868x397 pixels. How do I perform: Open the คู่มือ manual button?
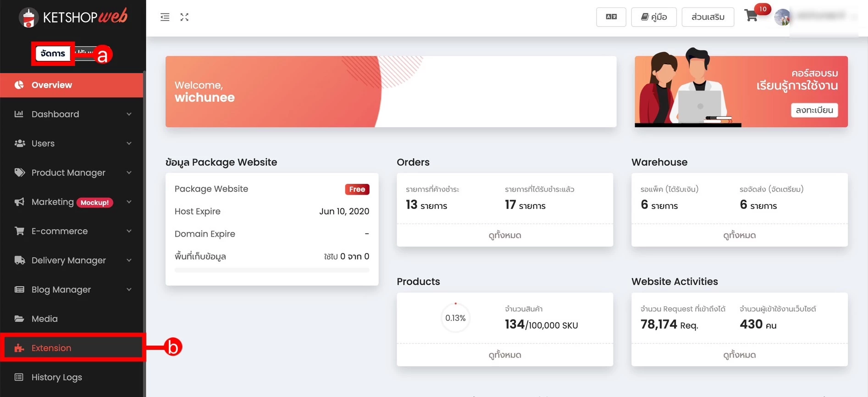654,17
